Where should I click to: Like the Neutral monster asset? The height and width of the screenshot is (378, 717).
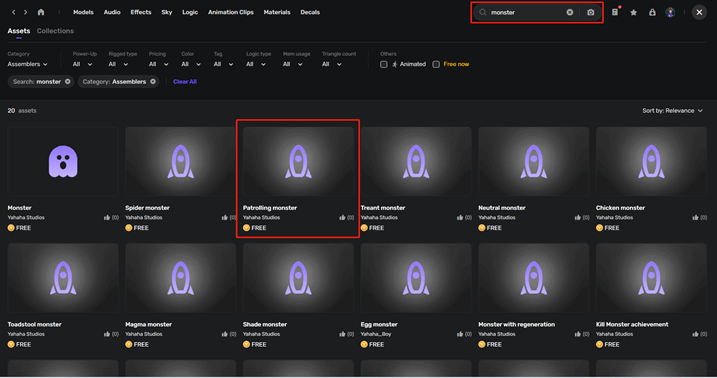coord(578,218)
